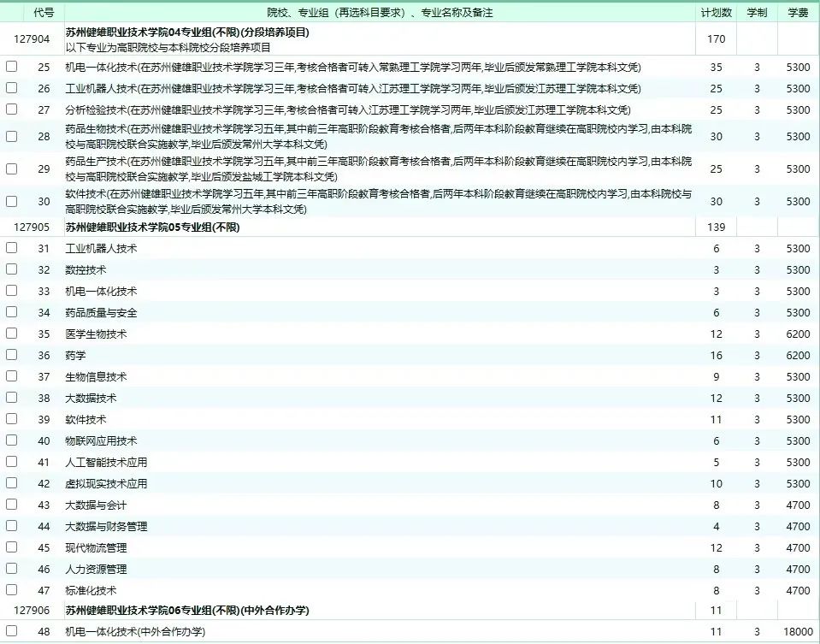Select the 苏州健雄职业技术学院04专业组 group row

tap(187, 32)
